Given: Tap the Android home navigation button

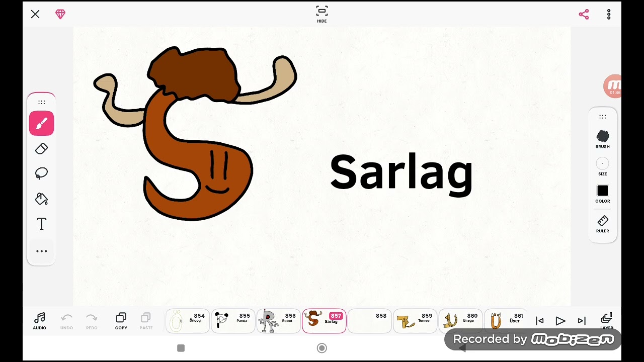Looking at the screenshot, I should pos(322,348).
